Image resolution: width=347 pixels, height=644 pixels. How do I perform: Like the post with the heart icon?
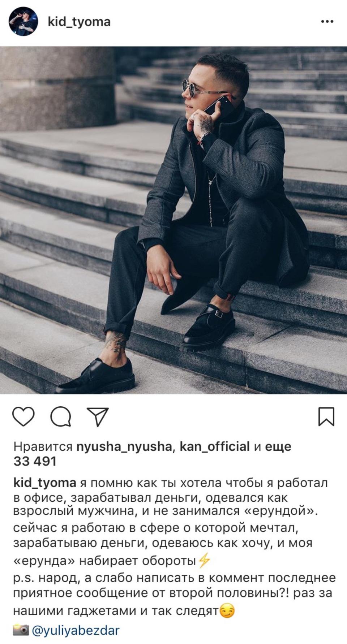(x=23, y=416)
